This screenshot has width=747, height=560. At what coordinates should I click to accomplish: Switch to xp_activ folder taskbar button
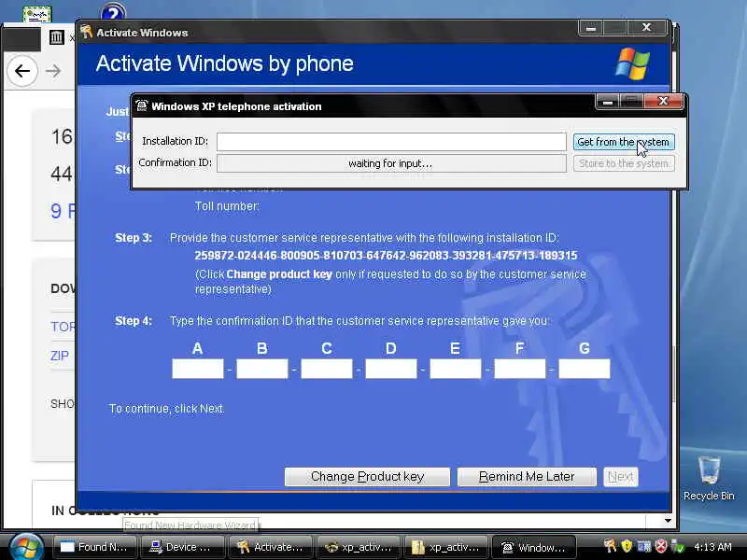pos(446,547)
